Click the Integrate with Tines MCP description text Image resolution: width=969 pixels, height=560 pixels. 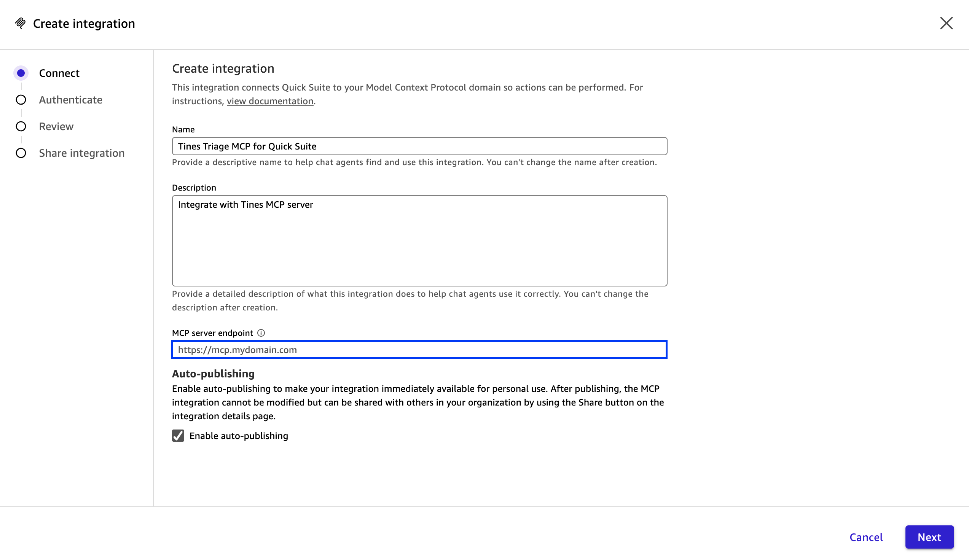point(245,204)
